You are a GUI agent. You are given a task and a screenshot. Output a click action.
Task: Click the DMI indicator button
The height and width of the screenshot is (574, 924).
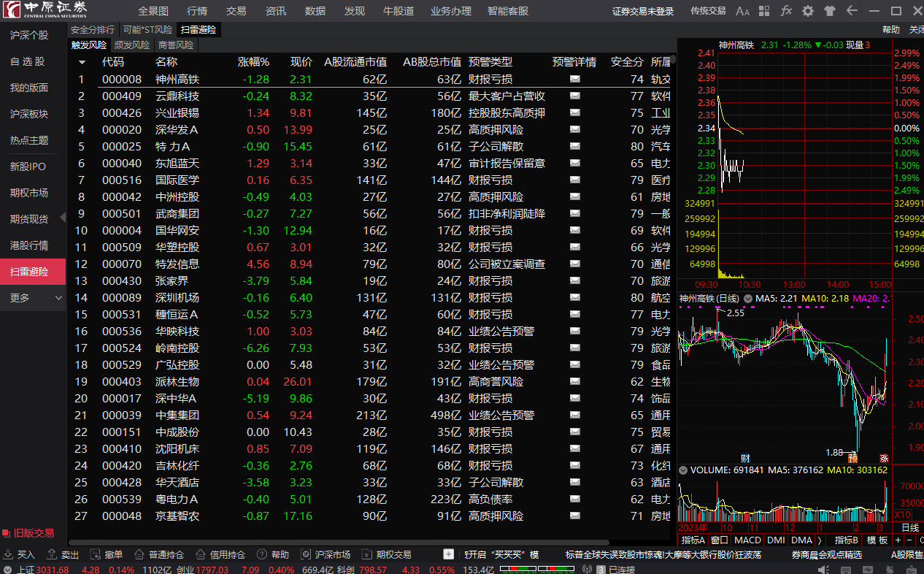[x=776, y=540]
